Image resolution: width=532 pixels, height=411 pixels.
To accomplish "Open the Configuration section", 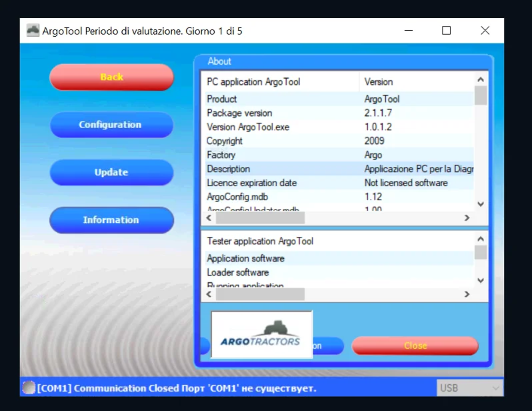I will click(111, 125).
